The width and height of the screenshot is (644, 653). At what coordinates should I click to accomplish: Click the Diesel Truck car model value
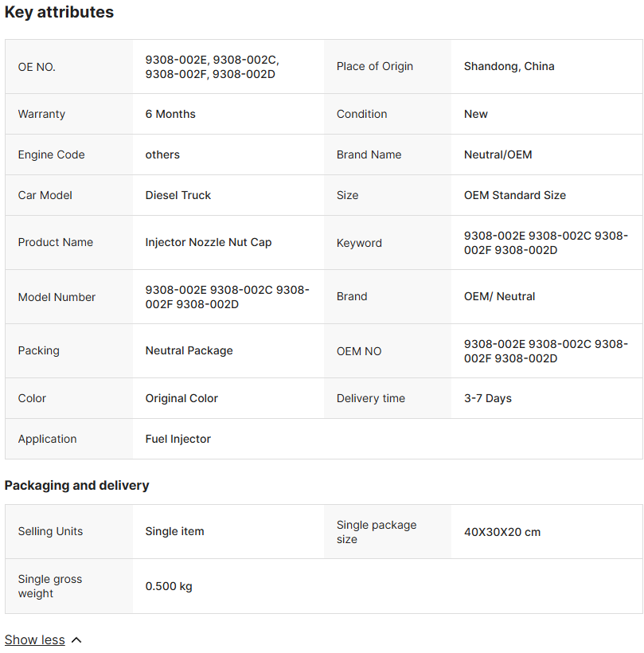[178, 195]
